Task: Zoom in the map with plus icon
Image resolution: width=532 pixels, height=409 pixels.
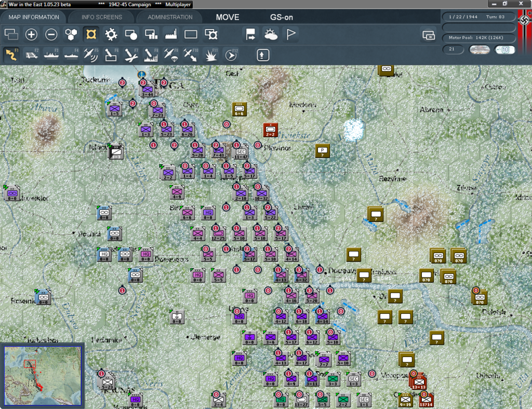Action: point(31,34)
